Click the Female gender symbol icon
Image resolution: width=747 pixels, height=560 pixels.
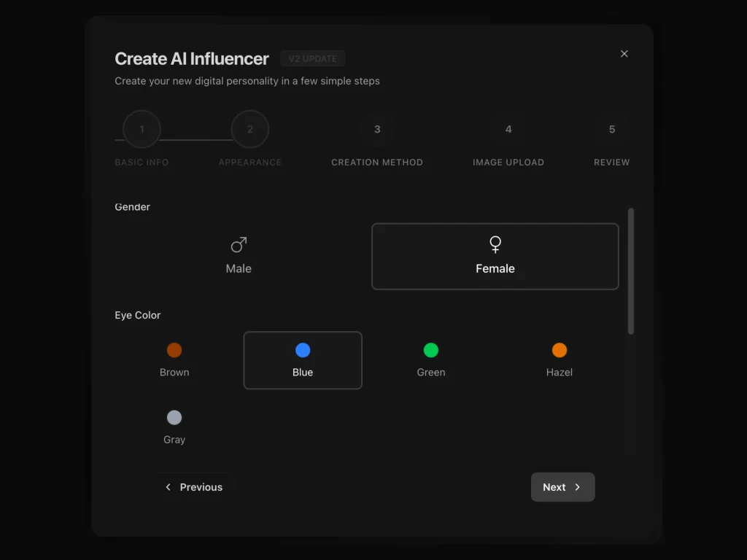[495, 244]
